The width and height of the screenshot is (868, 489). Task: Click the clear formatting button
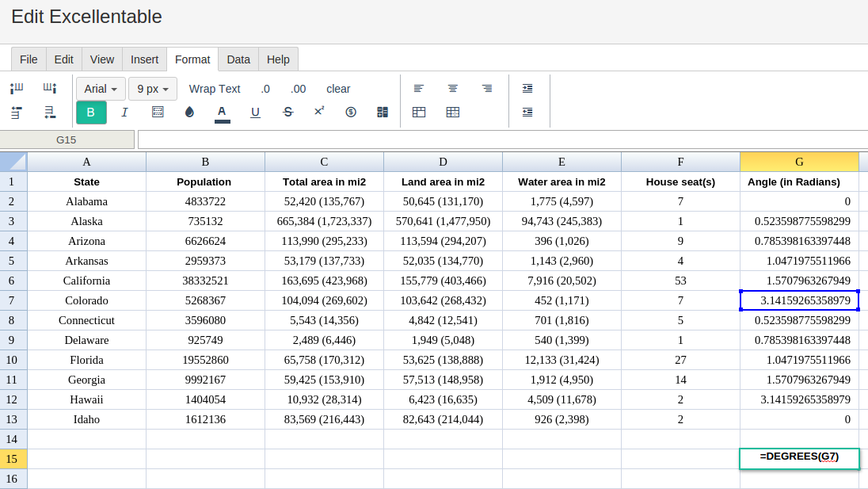click(x=338, y=89)
